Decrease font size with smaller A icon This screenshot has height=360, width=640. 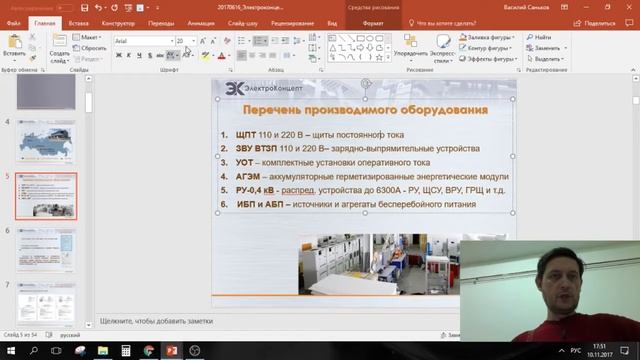213,41
